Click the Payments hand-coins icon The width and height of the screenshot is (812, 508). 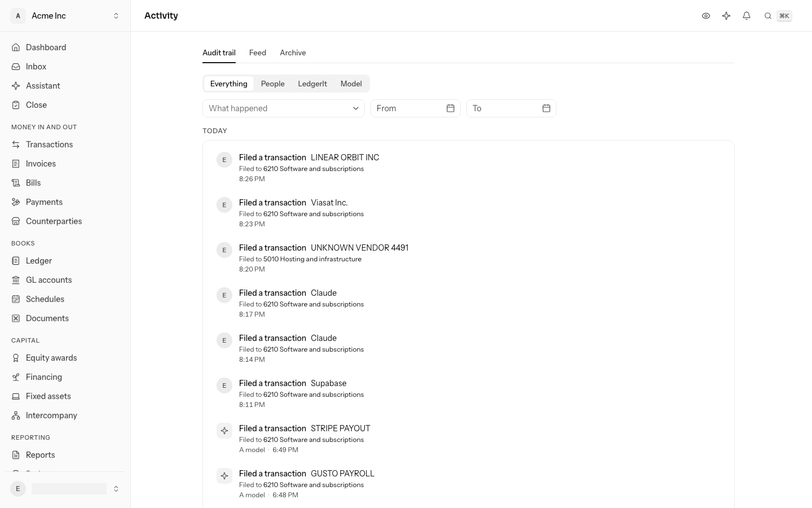[x=16, y=202]
